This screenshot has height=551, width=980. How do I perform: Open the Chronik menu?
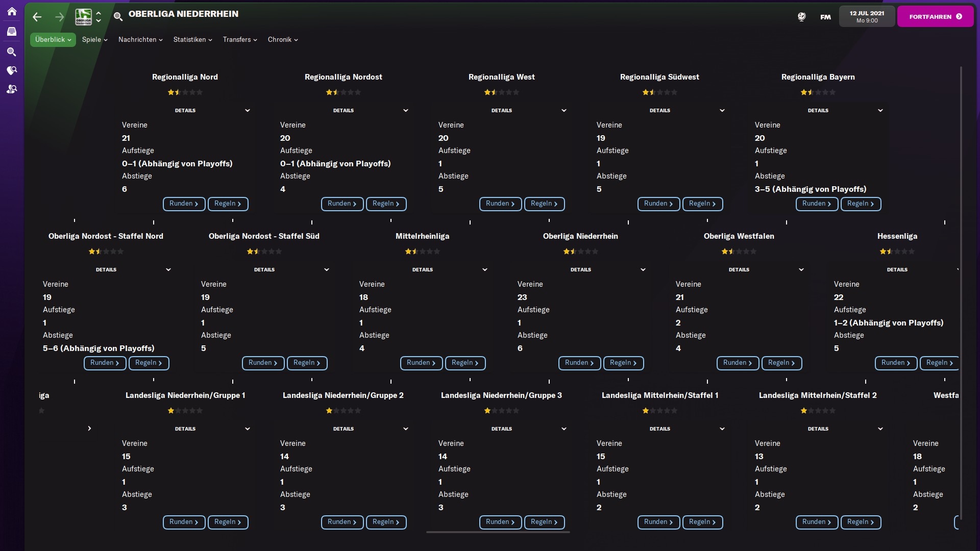tap(283, 40)
